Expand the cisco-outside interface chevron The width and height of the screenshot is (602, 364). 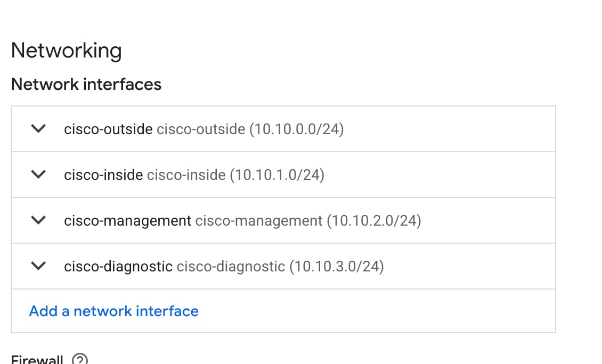pyautogui.click(x=38, y=129)
